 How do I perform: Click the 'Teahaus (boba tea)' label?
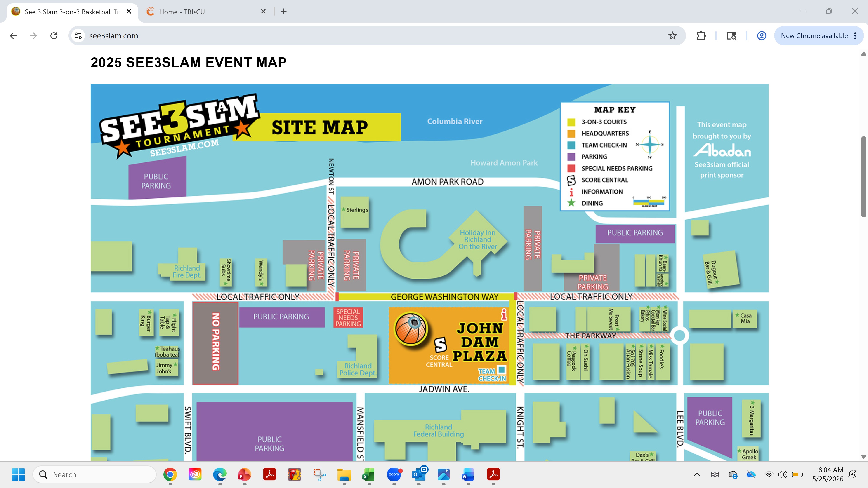(x=167, y=352)
